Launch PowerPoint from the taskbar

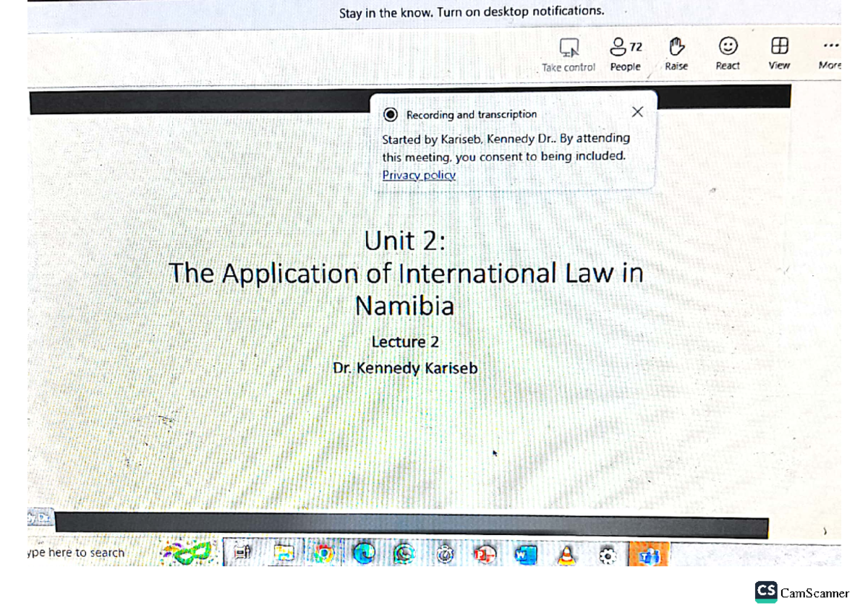486,554
